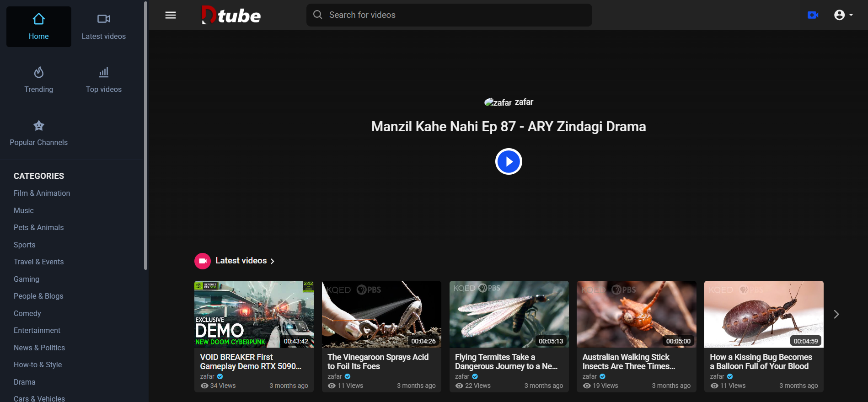Viewport: 868px width, 402px height.
Task: Open Vinegaroon Sprays Acid thumbnail
Action: coord(381,314)
